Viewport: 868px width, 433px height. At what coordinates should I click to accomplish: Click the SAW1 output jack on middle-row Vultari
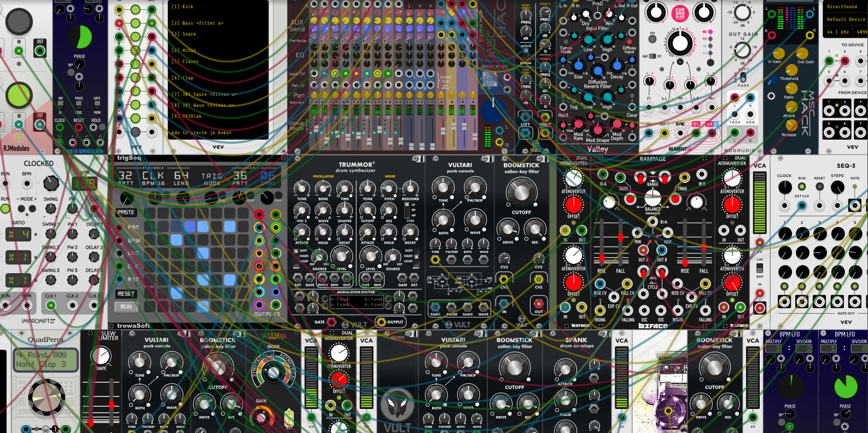pos(435,307)
